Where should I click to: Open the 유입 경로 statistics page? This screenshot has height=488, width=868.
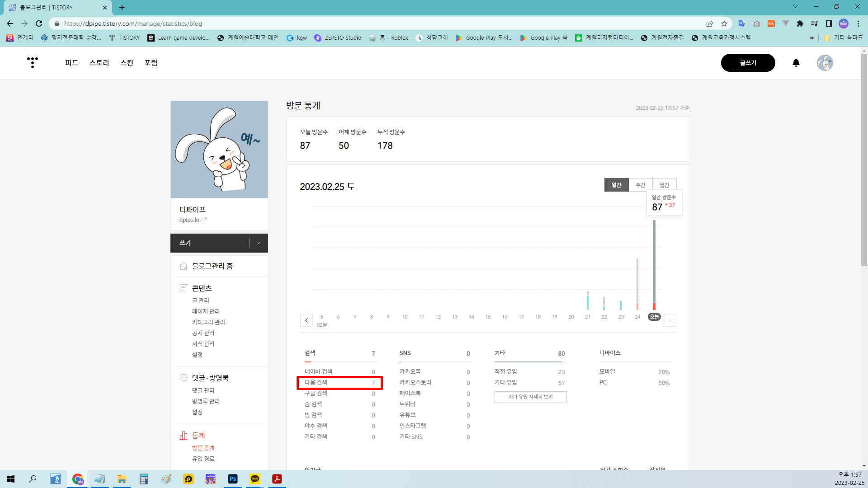click(x=203, y=459)
